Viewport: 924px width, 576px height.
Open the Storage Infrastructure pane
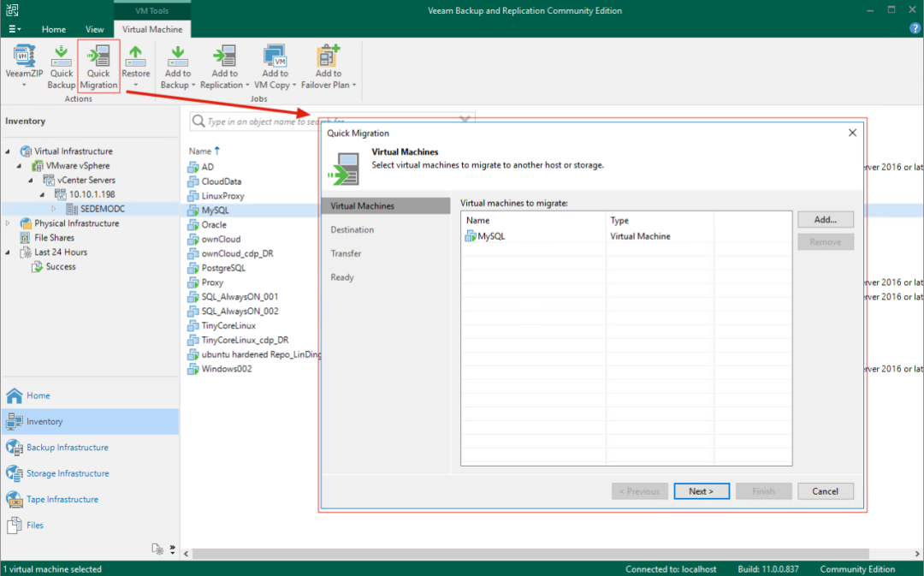pyautogui.click(x=90, y=473)
